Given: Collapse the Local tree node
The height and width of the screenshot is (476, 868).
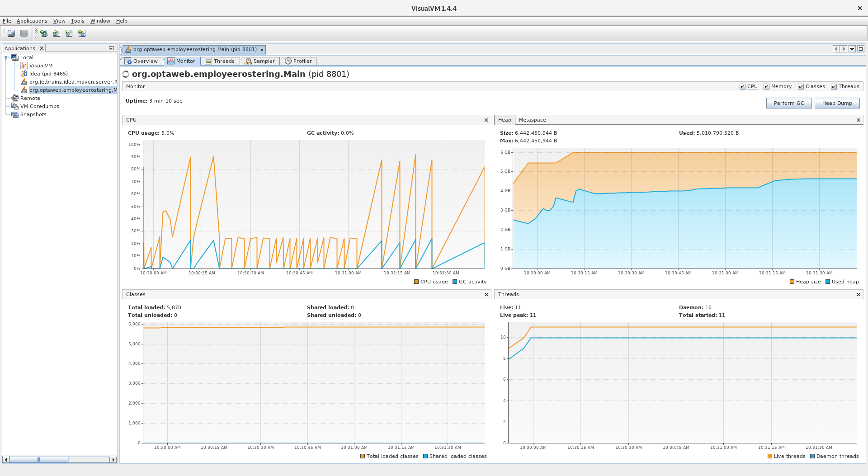Looking at the screenshot, I should point(6,57).
